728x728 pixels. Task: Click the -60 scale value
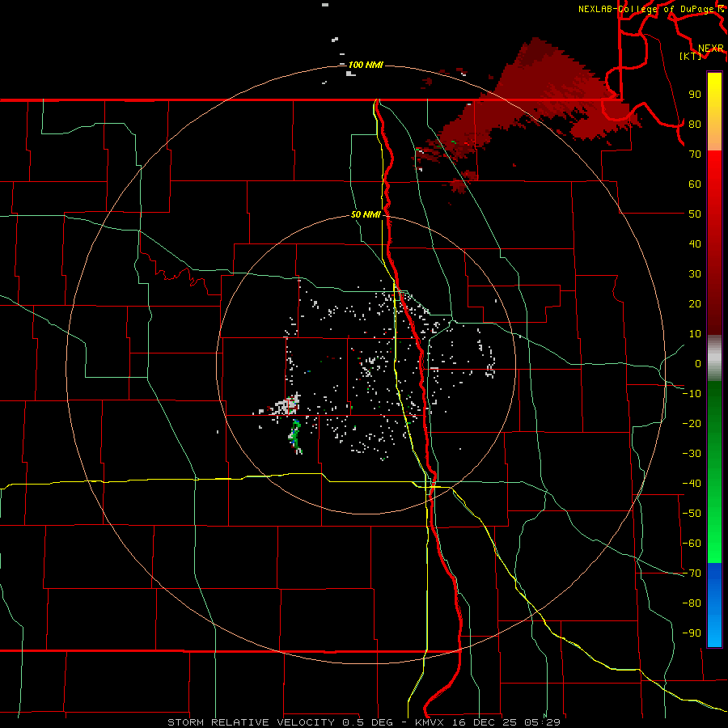pos(692,544)
